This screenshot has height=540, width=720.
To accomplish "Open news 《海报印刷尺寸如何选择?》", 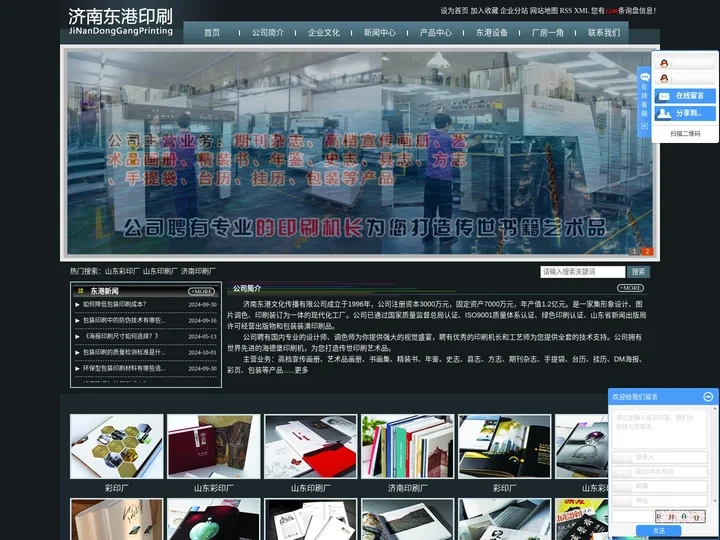I will 121,336.
